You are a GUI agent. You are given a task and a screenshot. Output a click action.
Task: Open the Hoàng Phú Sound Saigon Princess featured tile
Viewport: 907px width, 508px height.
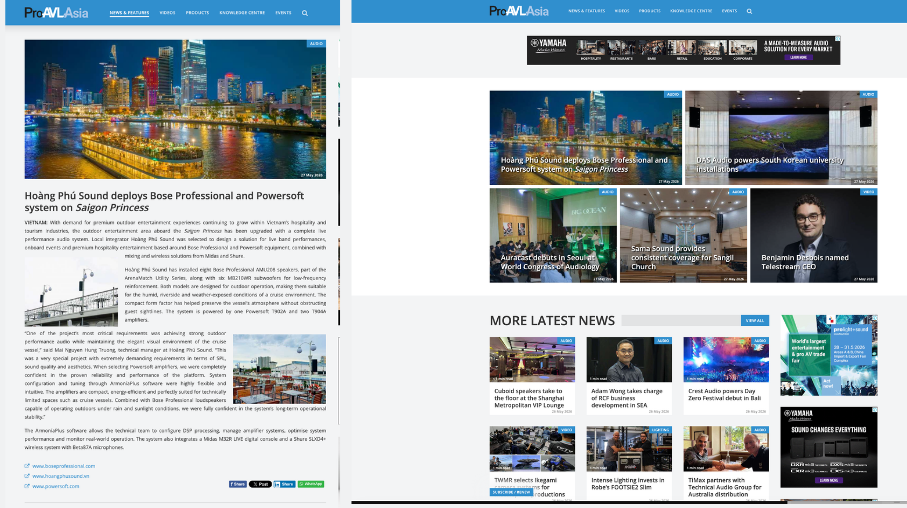click(585, 138)
